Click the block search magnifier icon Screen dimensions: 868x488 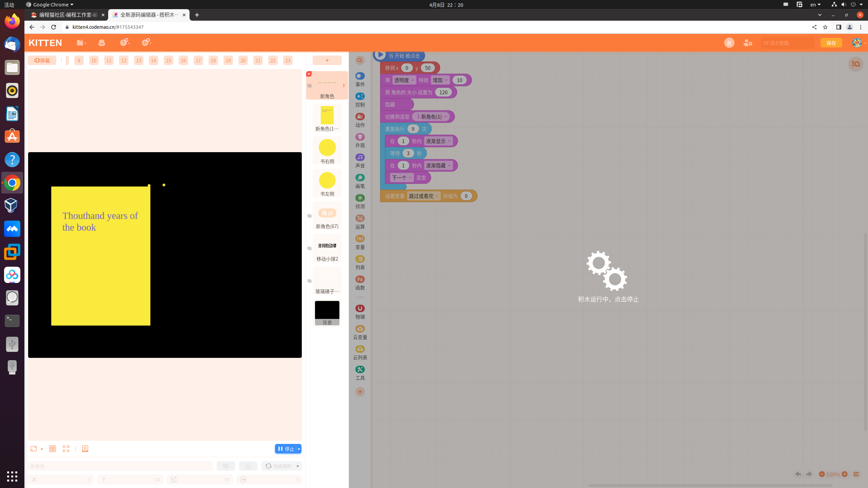360,60
